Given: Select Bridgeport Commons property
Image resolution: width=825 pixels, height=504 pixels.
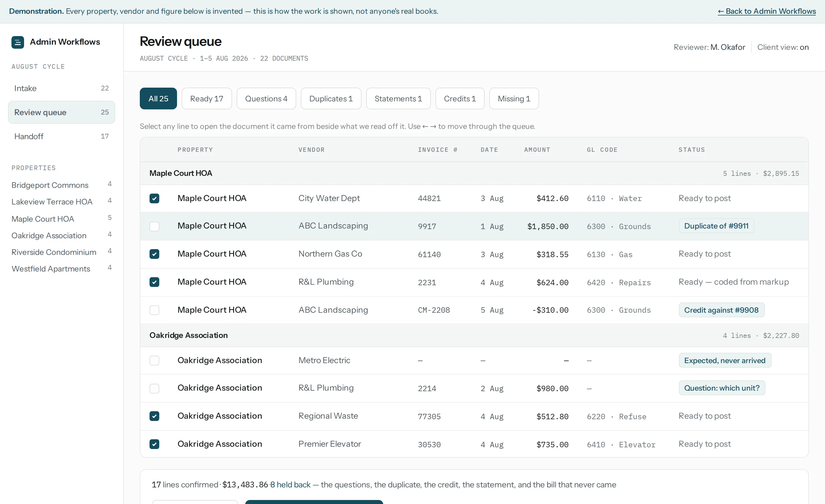Looking at the screenshot, I should pos(62,185).
